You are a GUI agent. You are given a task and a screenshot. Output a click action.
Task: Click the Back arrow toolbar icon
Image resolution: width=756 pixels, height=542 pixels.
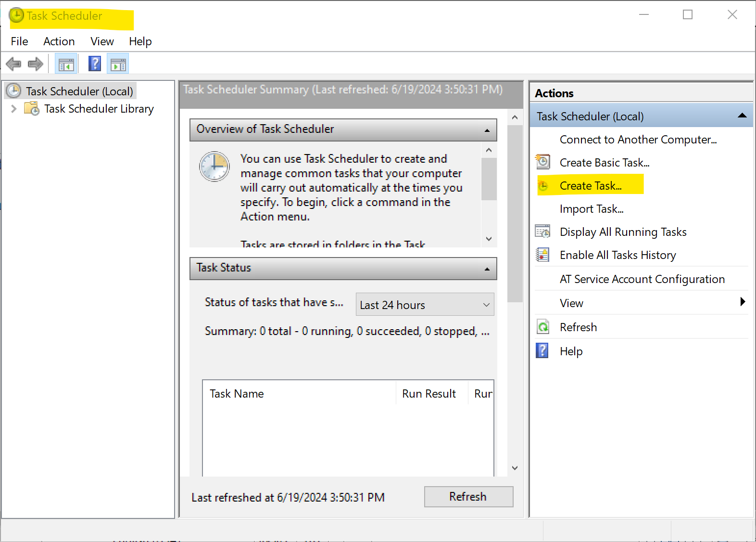pos(13,64)
